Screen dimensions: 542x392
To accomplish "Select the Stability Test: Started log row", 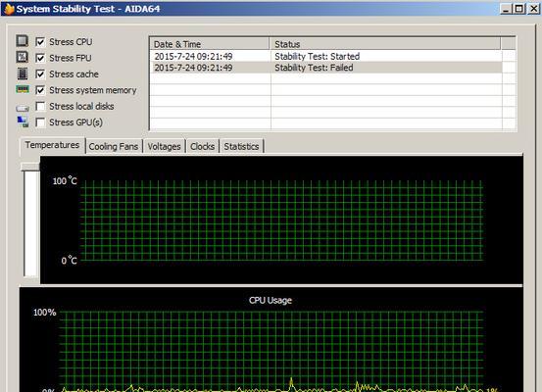I will [x=326, y=56].
